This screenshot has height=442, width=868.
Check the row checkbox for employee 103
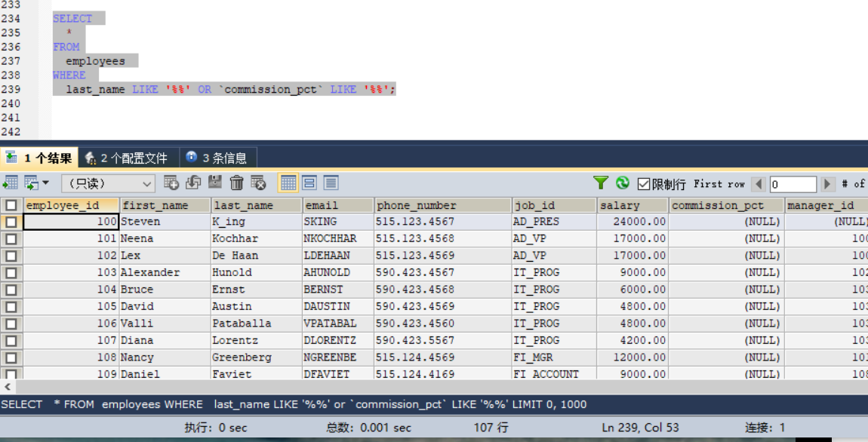11,273
